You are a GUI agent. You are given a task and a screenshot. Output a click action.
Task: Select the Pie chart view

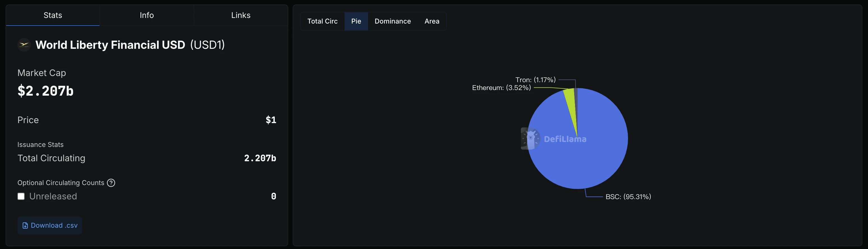[356, 21]
